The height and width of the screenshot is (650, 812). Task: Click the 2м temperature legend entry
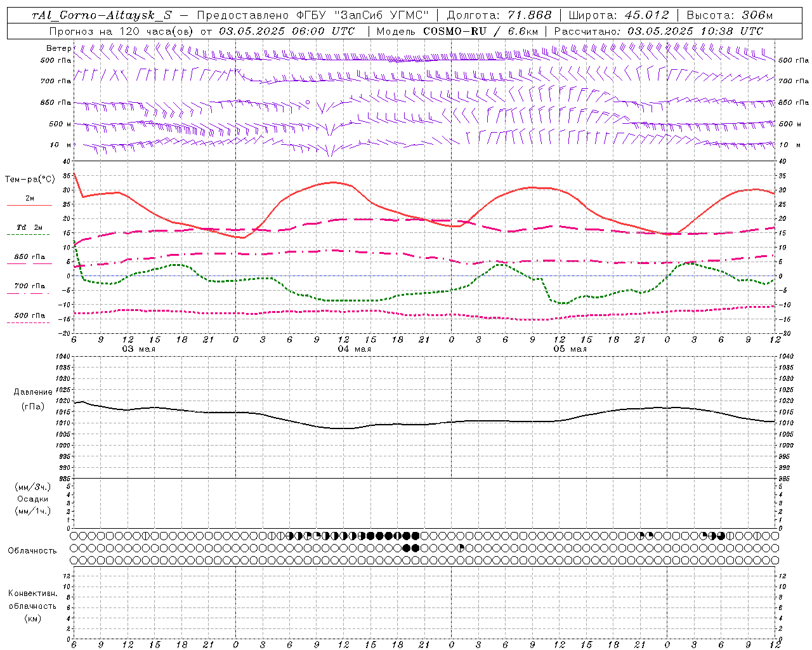point(30,199)
